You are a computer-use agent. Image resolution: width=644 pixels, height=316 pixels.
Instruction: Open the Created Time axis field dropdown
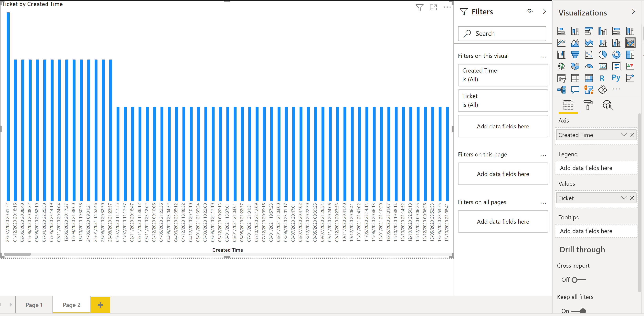pyautogui.click(x=624, y=135)
